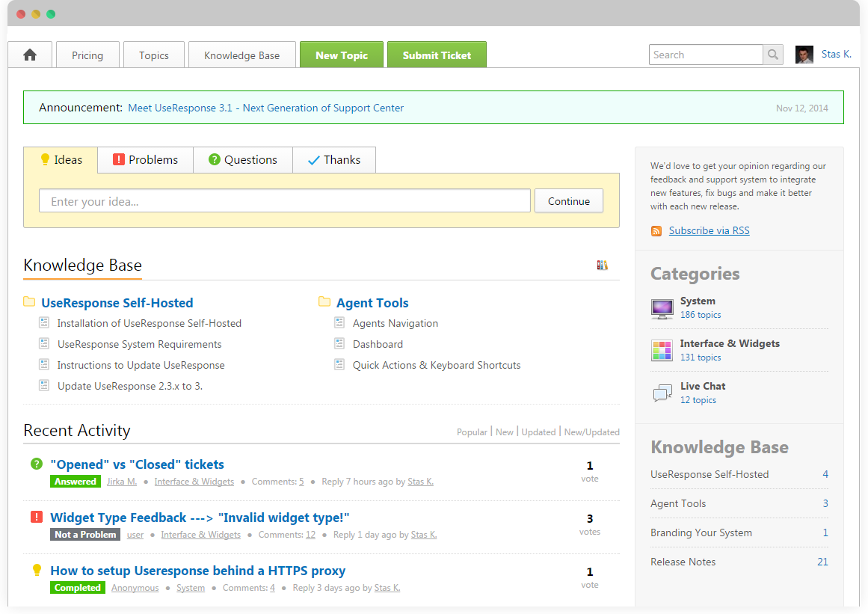
Task: Click the Continue button
Action: [x=568, y=201]
